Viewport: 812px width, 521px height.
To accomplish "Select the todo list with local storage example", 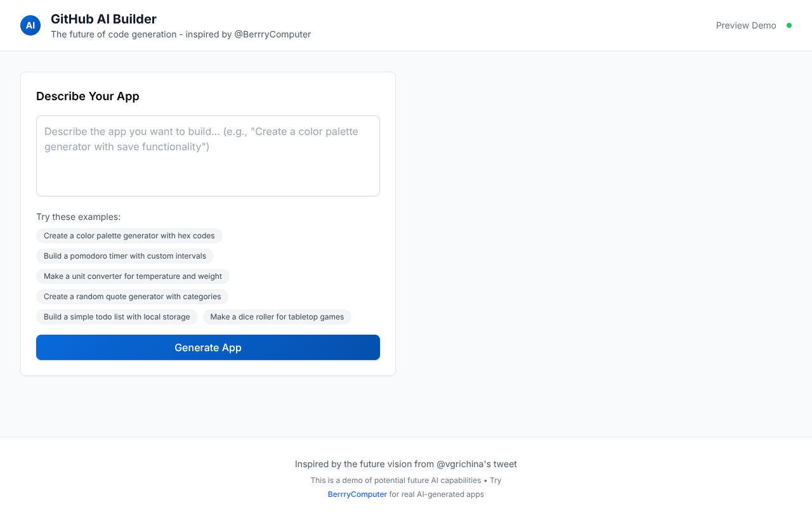I will click(x=117, y=317).
